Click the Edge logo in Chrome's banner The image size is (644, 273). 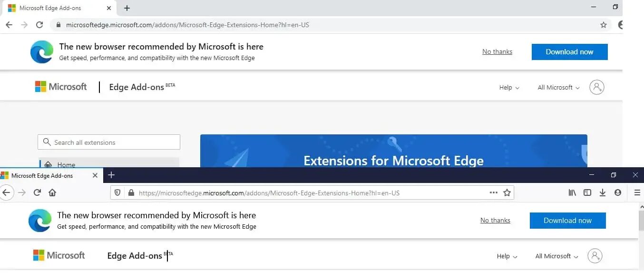pyautogui.click(x=42, y=52)
